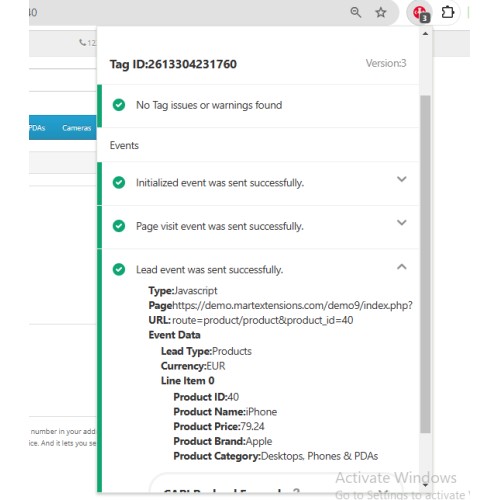Click the Pinterest Tag Helper extension icon
The height and width of the screenshot is (500, 500).
420,13
